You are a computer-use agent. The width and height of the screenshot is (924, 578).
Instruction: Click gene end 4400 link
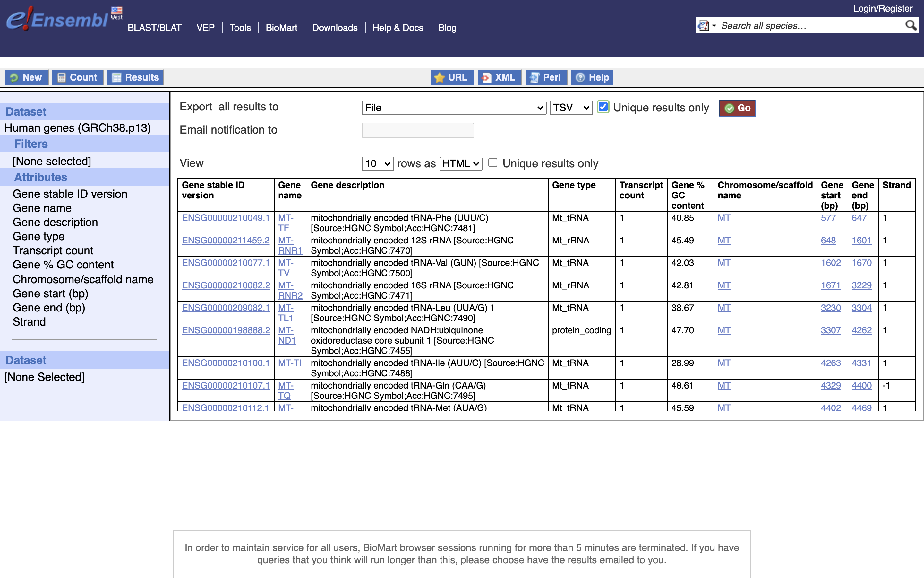tap(861, 385)
